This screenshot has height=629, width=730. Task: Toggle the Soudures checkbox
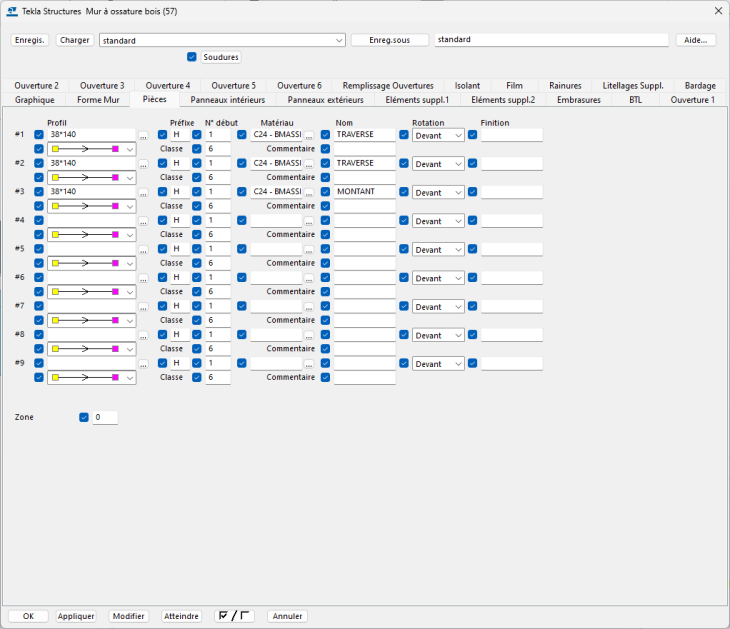[192, 57]
